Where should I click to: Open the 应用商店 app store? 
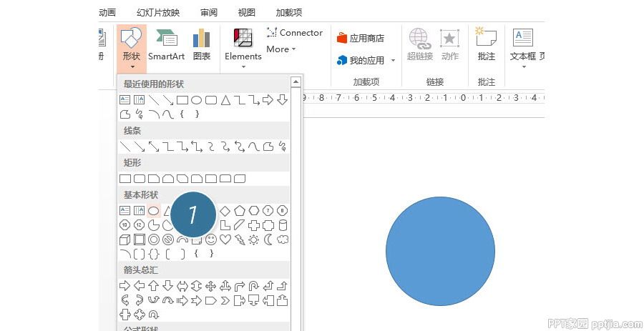point(361,39)
